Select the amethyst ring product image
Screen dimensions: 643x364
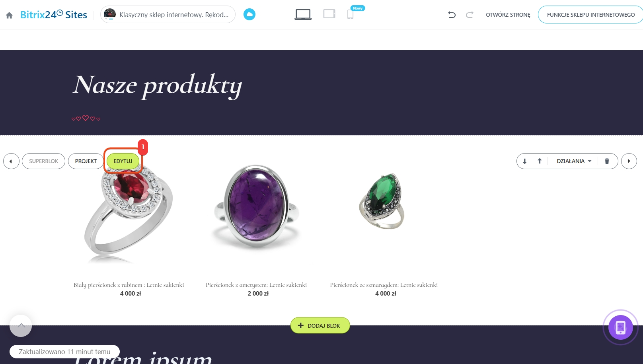point(256,206)
